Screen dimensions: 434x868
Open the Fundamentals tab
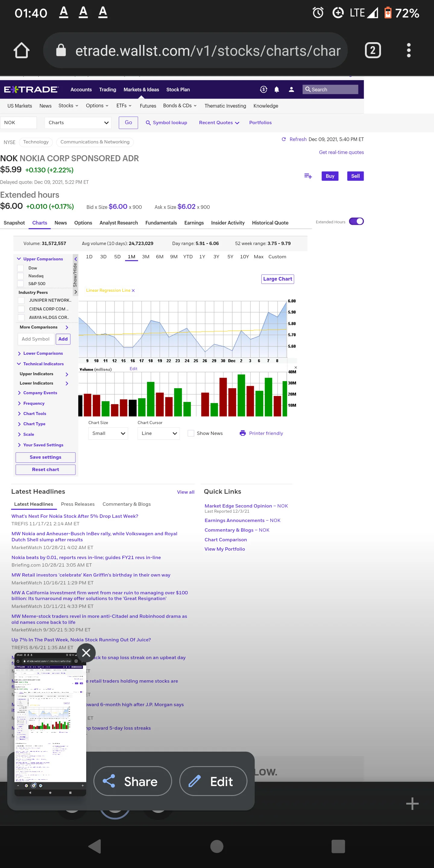161,223
